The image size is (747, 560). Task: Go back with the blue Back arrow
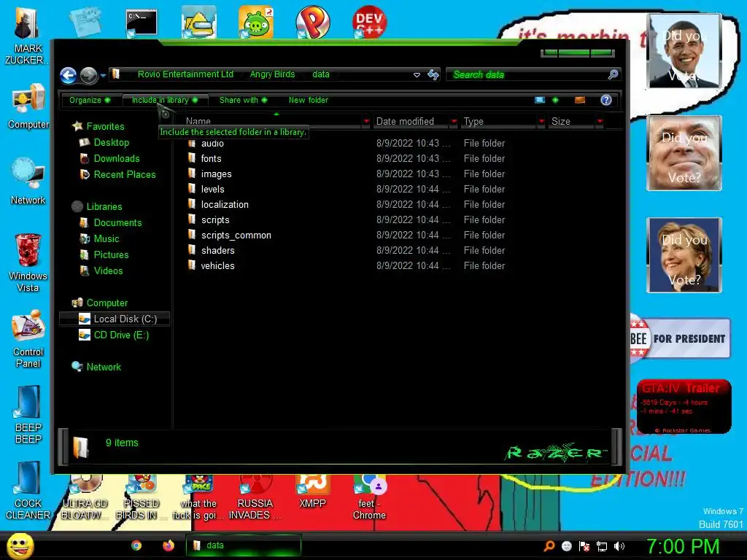(68, 75)
